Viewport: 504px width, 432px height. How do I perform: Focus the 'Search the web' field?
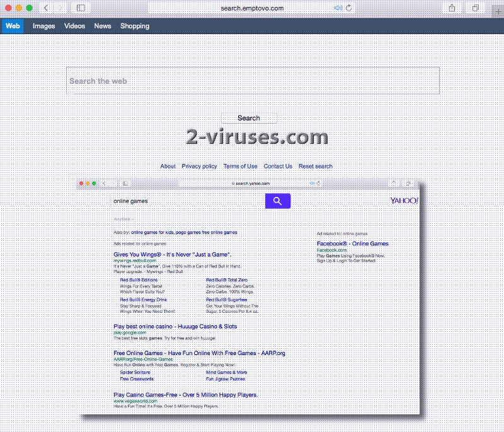coord(253,81)
